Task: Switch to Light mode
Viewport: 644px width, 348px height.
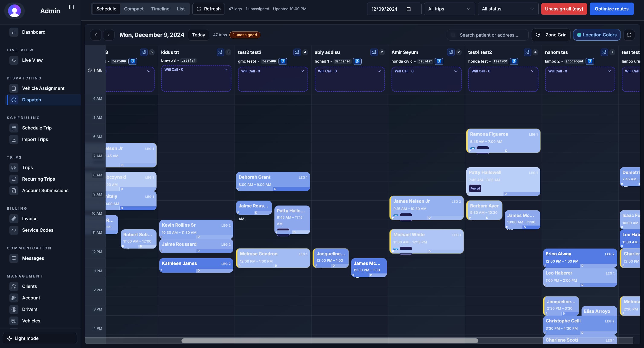Action: pos(40,338)
